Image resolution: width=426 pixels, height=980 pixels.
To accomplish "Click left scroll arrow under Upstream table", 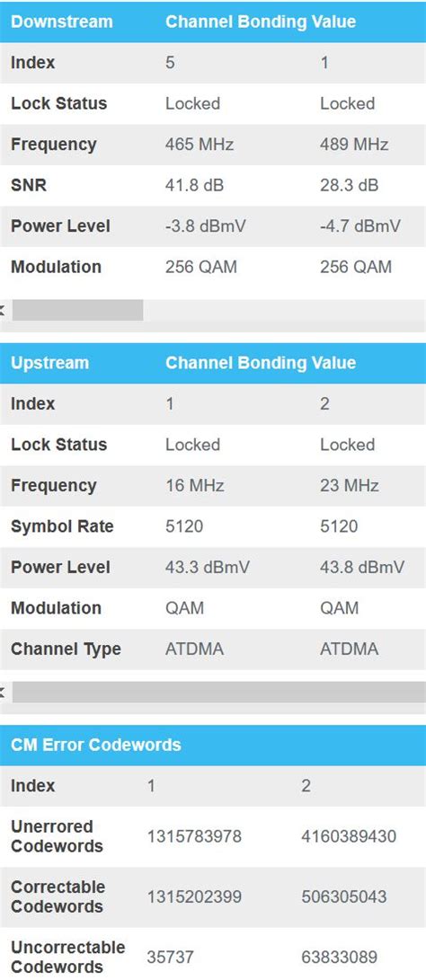I will click(3, 692).
